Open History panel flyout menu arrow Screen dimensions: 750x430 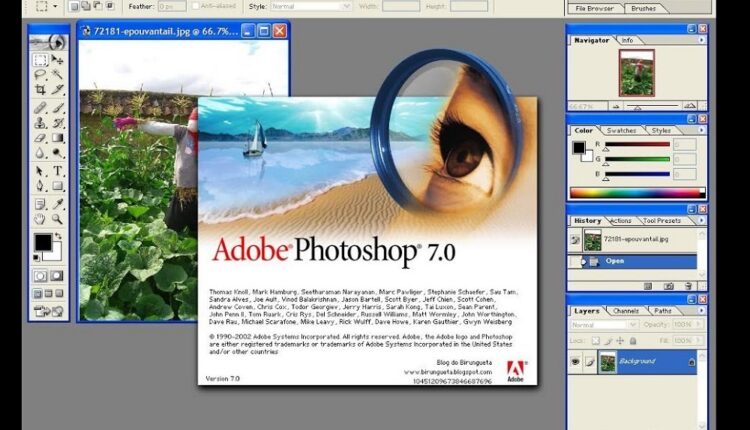pyautogui.click(x=701, y=221)
